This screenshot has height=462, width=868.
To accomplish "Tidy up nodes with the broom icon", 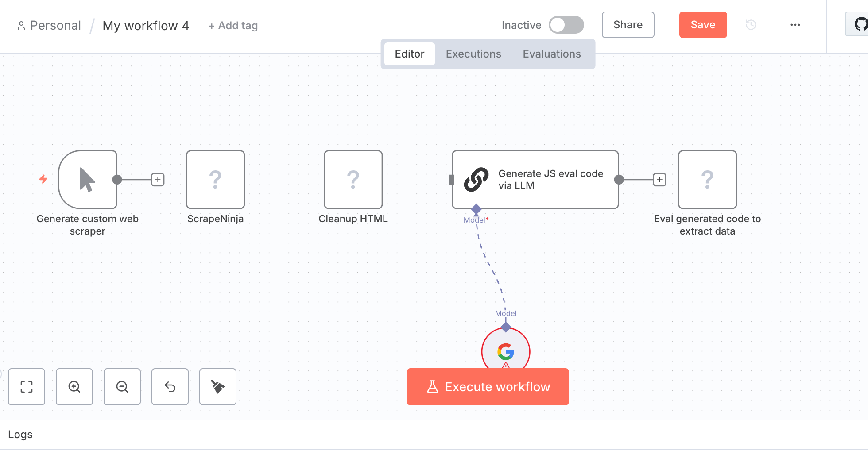I will click(x=218, y=387).
